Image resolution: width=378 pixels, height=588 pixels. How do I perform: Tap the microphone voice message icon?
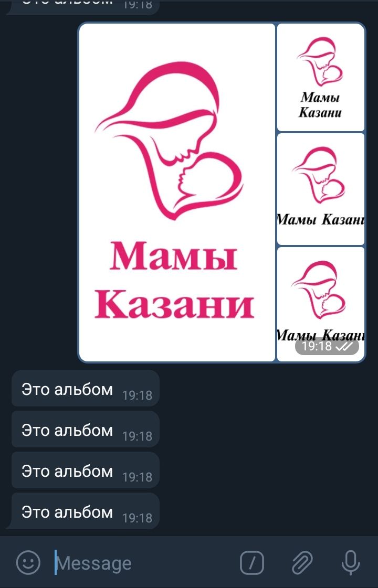pyautogui.click(x=351, y=562)
